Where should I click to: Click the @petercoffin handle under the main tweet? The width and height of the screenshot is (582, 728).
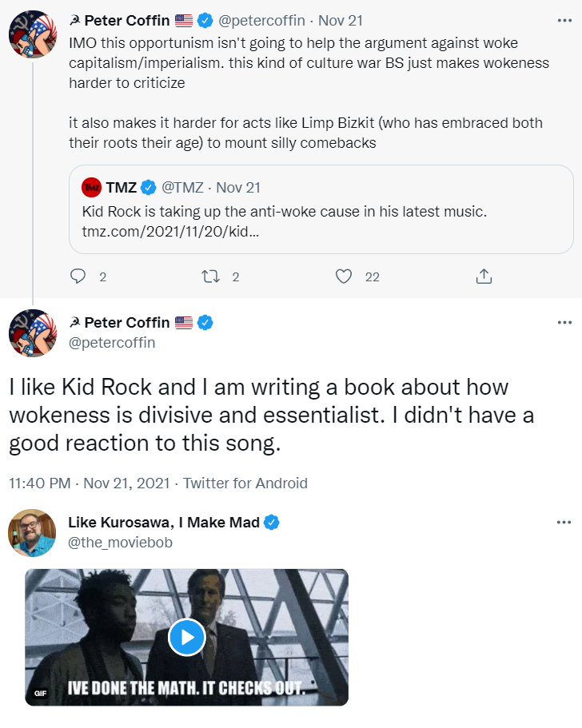112,343
